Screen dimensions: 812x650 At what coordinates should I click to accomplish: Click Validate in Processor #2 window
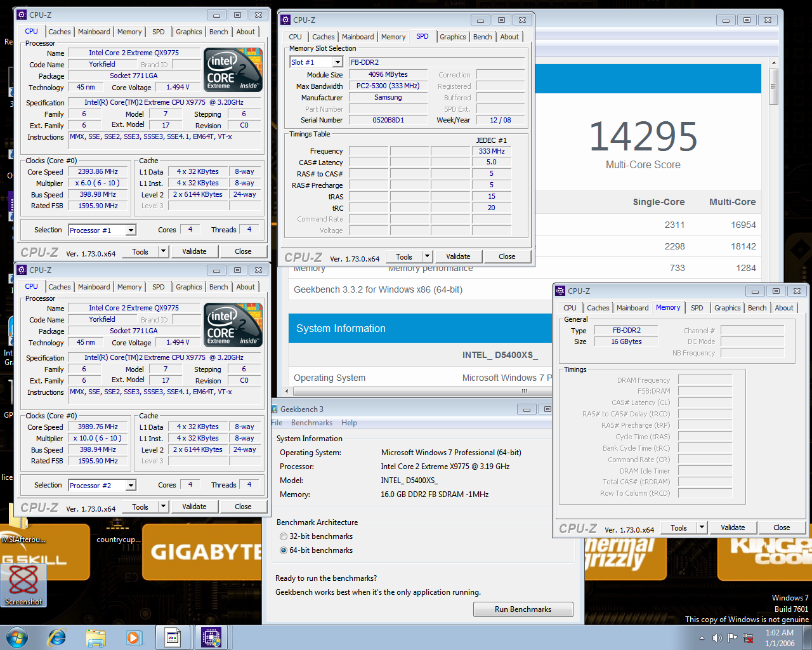click(194, 507)
